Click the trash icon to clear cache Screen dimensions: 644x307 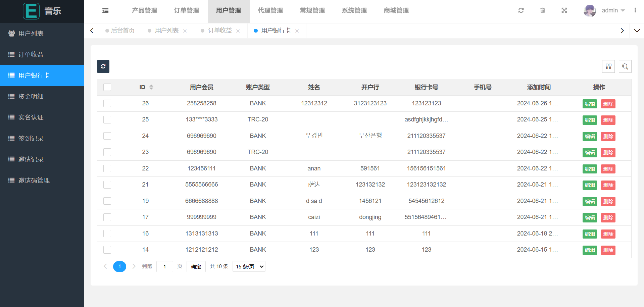[543, 10]
